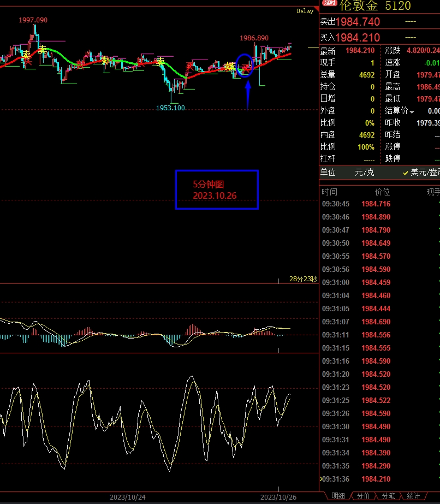
Task: Click the 现手 column header in the tick list
Action: tap(433, 192)
